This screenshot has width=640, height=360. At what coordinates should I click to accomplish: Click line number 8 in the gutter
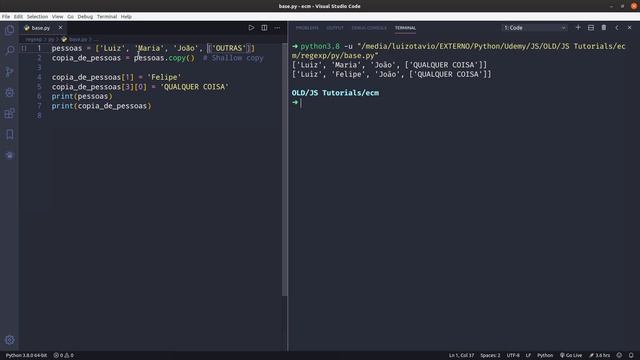[39, 116]
